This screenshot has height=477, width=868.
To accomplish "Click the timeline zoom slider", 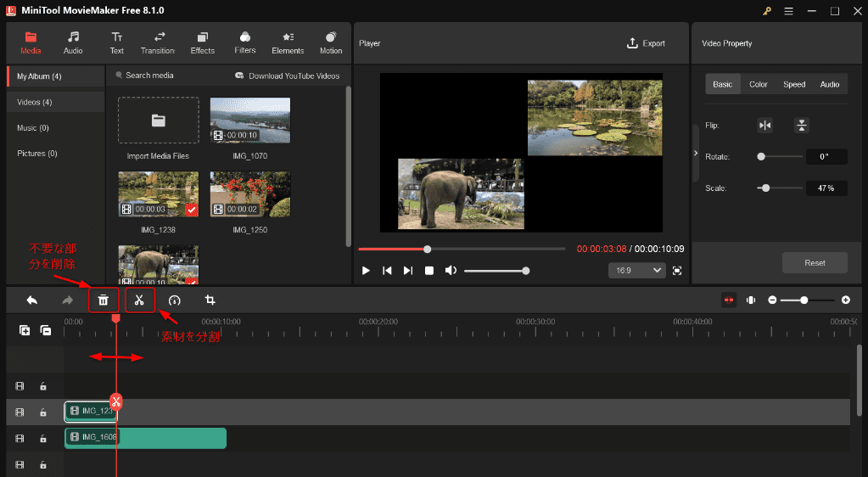I will click(x=808, y=300).
